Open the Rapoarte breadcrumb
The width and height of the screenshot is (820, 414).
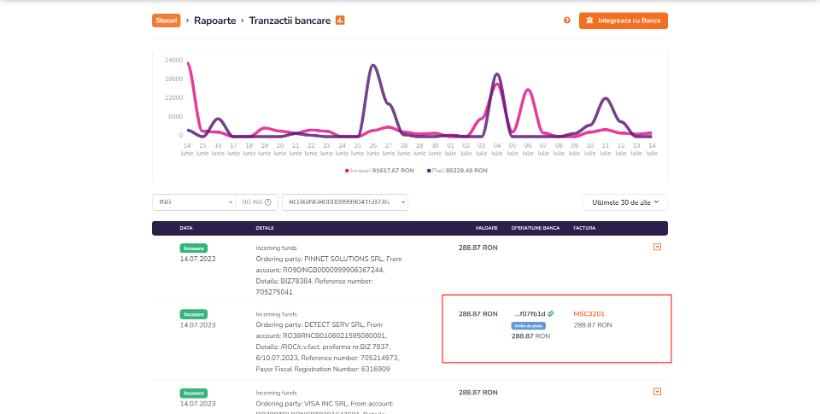(x=215, y=20)
